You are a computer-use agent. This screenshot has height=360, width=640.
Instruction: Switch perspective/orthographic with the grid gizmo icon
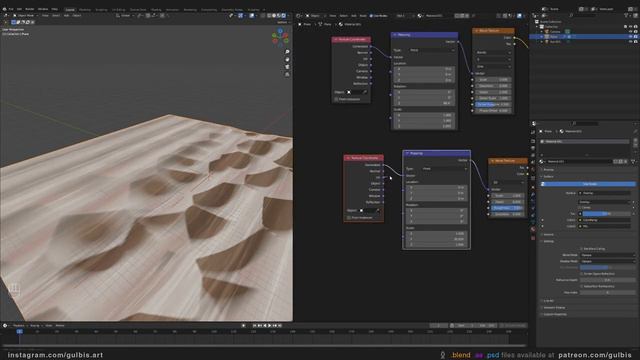tap(287, 74)
